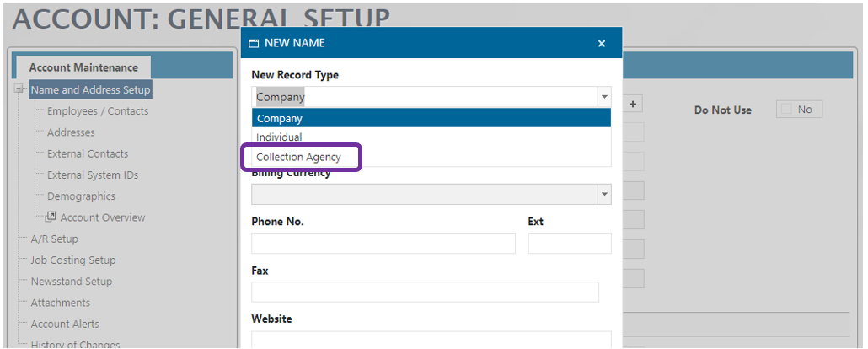Screen dimensions: 868x349
Task: Open the New Record Type dropdown arrow
Action: tap(603, 97)
